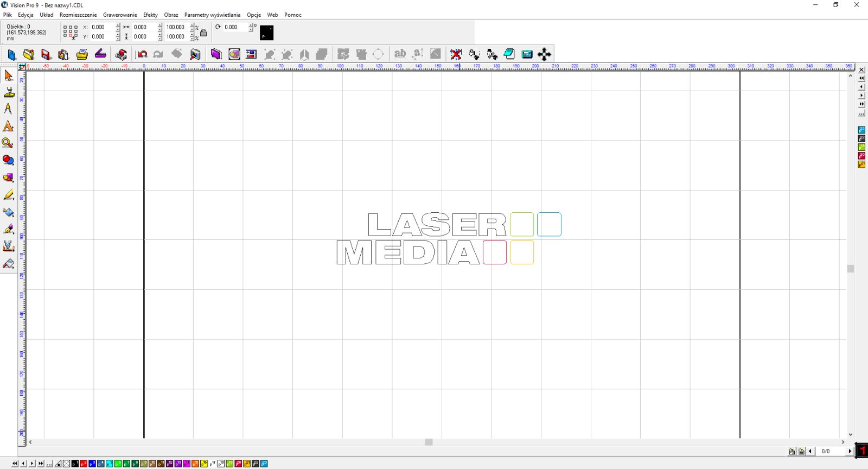Save the file with the floppy disk icon
The width and height of the screenshot is (868, 469).
tap(46, 54)
